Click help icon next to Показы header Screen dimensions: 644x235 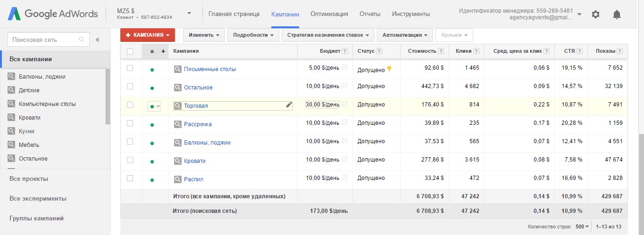(x=620, y=51)
